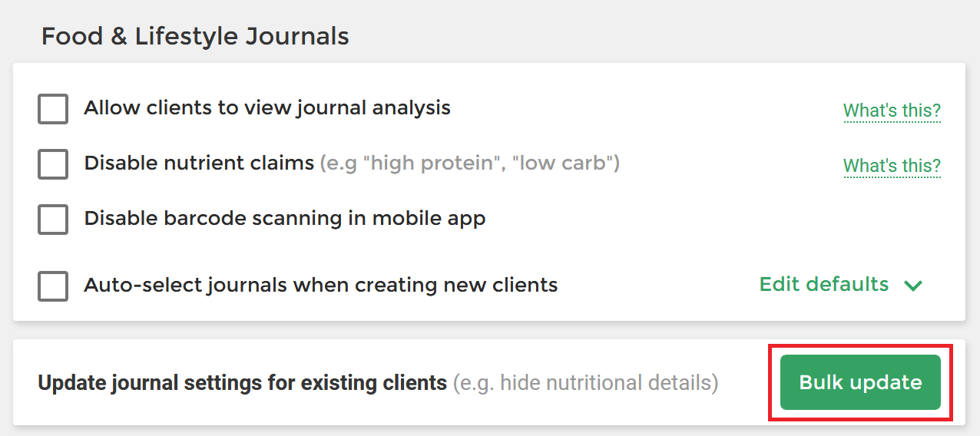Click the 'Allow clients to view journal analysis' label
Image resolution: width=980 pixels, height=436 pixels.
[x=267, y=108]
